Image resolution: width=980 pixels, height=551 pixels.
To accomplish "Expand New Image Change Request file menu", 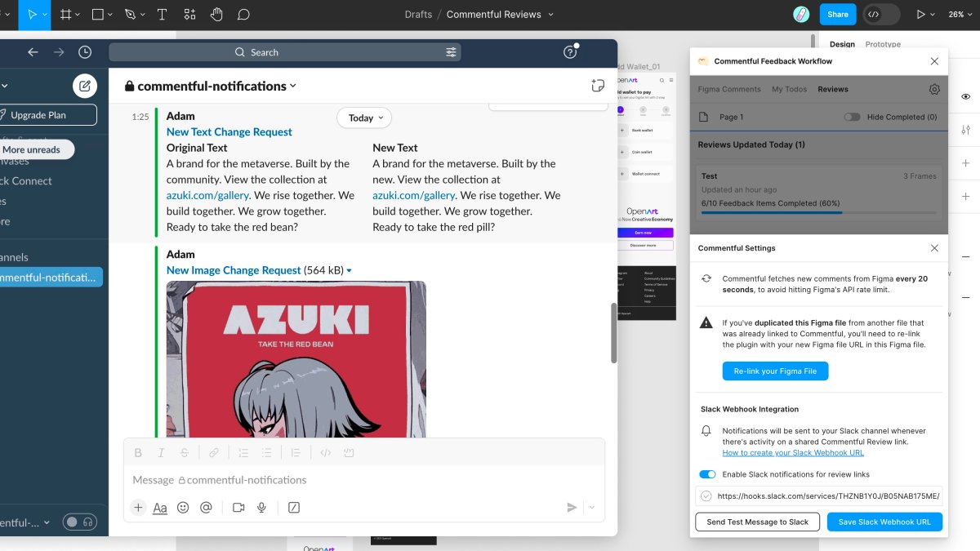I will point(350,270).
